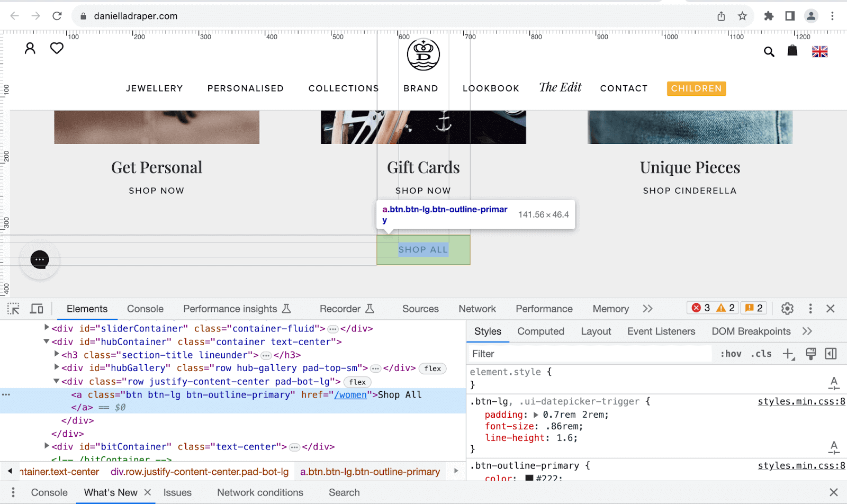This screenshot has height=504, width=847.
Task: Open the account profile icon
Action: tap(30, 49)
